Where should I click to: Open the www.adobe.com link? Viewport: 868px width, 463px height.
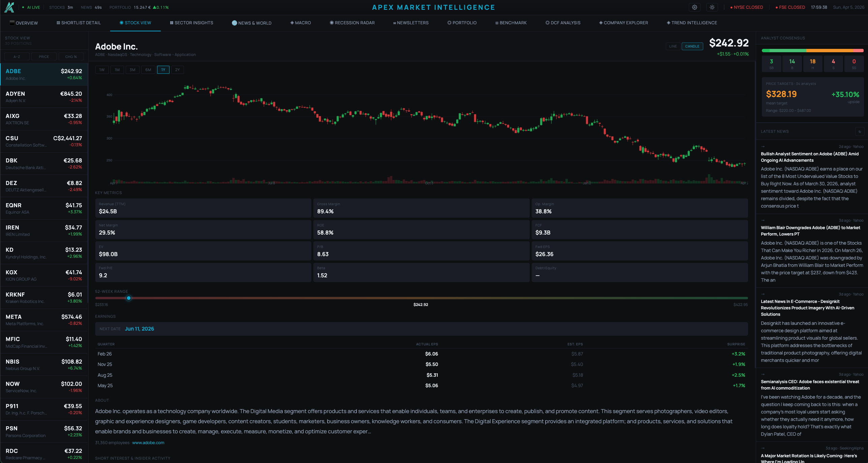point(148,443)
